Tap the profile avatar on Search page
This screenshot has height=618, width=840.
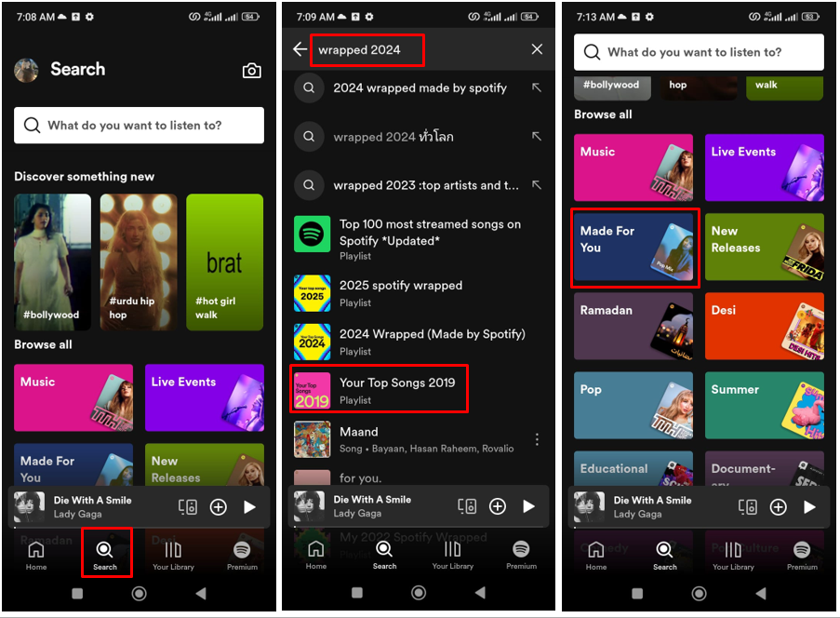pyautogui.click(x=26, y=69)
